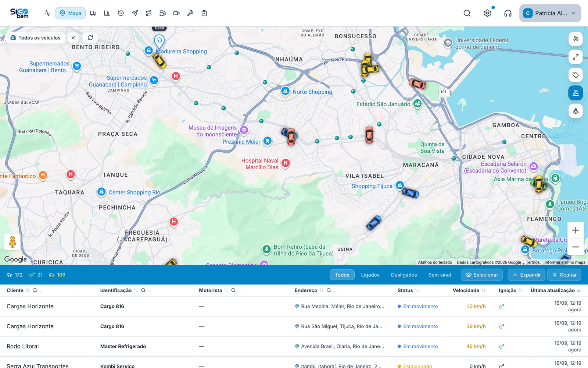Click the 106 vehicles counter
Viewport: 588px width, 368px height.
[x=57, y=275]
